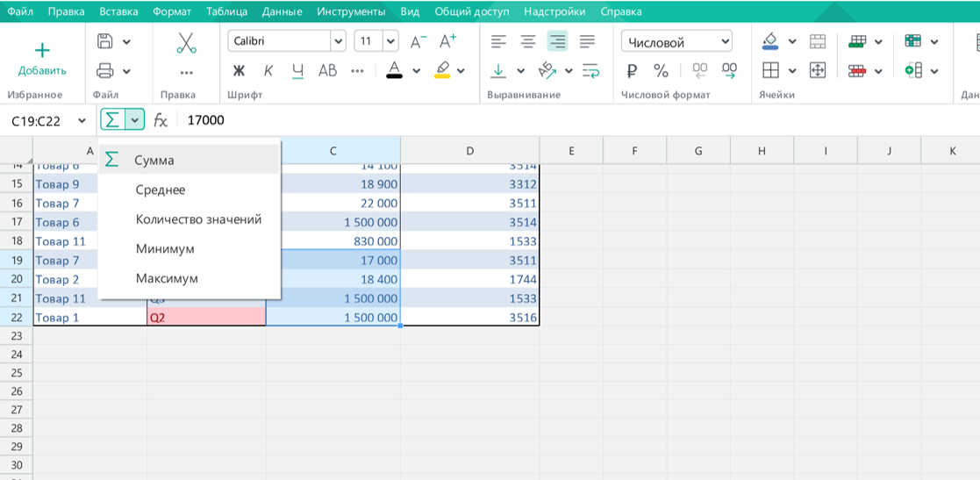Click the text rotation icon
This screenshot has width=980, height=480.
(547, 70)
